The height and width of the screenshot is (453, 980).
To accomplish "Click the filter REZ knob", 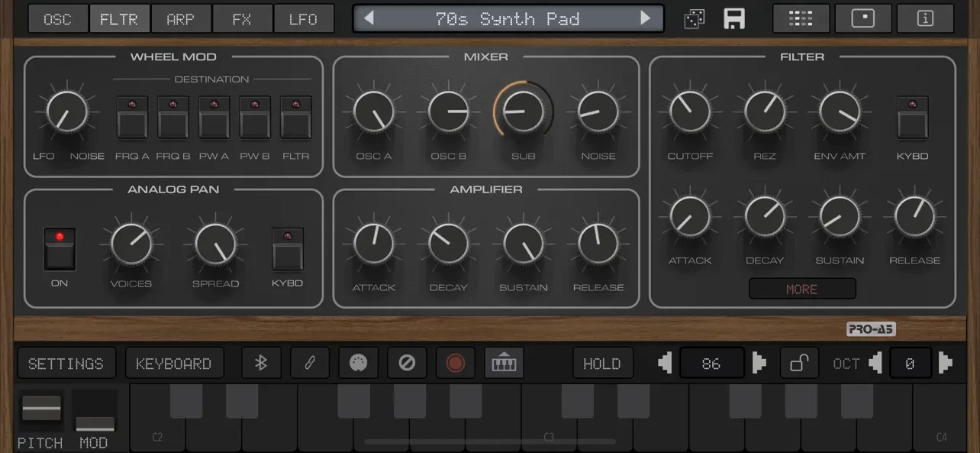I will (x=765, y=112).
